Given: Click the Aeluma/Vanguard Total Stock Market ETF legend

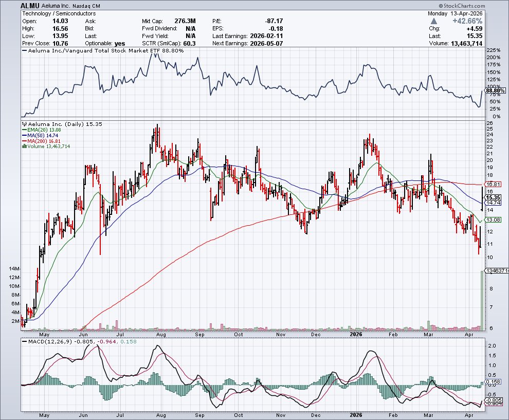Looking at the screenshot, I should coord(103,50).
